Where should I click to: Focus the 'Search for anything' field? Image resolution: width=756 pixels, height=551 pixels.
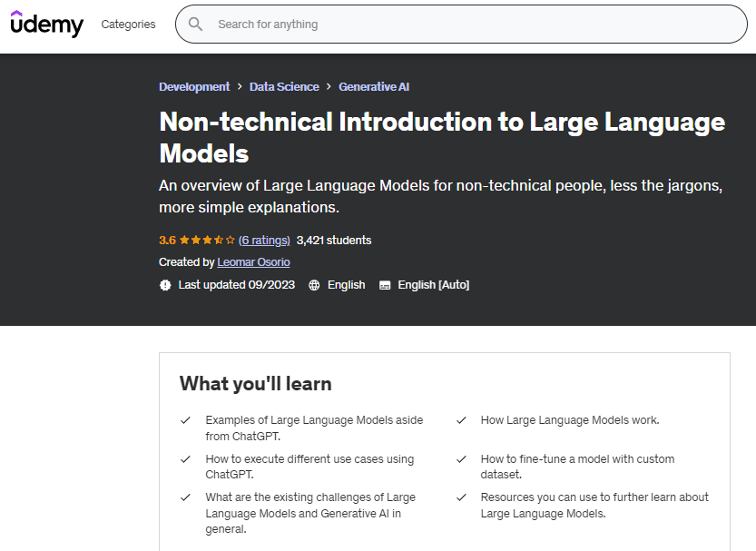tap(472, 25)
